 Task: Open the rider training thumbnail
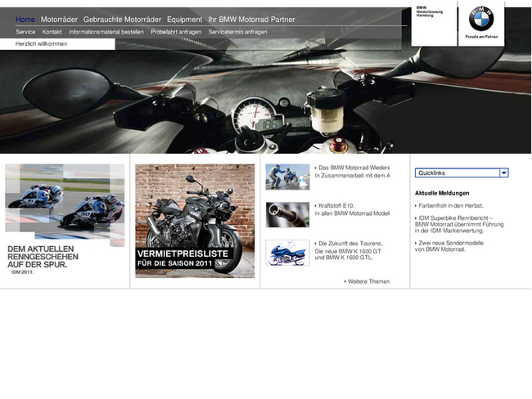tap(287, 177)
